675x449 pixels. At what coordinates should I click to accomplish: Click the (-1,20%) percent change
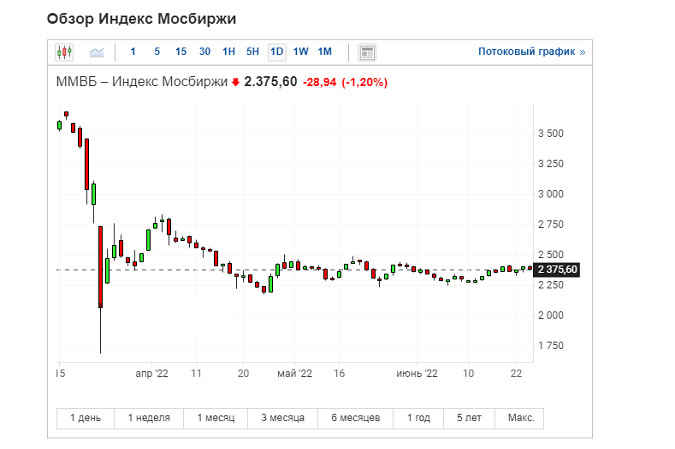point(365,82)
